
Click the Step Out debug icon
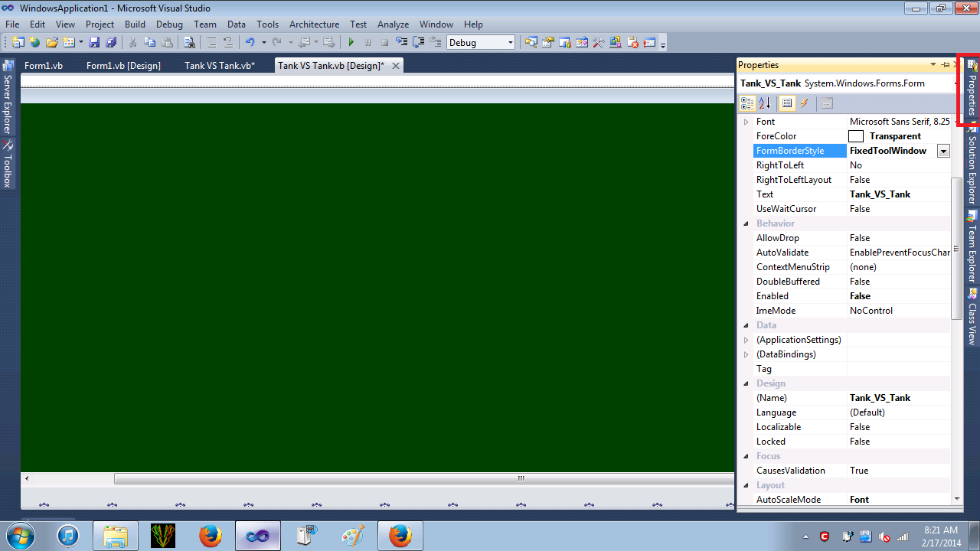tap(436, 43)
